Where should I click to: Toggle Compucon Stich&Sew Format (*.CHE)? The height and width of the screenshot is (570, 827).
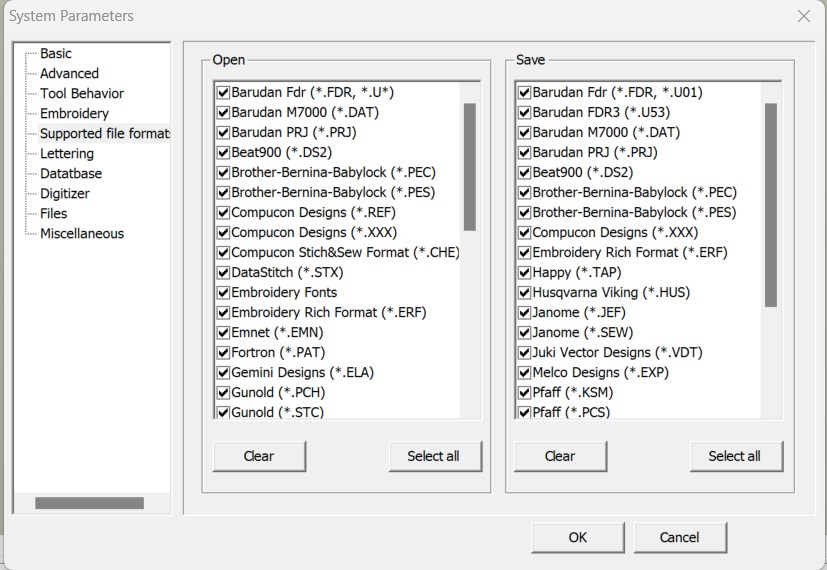223,253
